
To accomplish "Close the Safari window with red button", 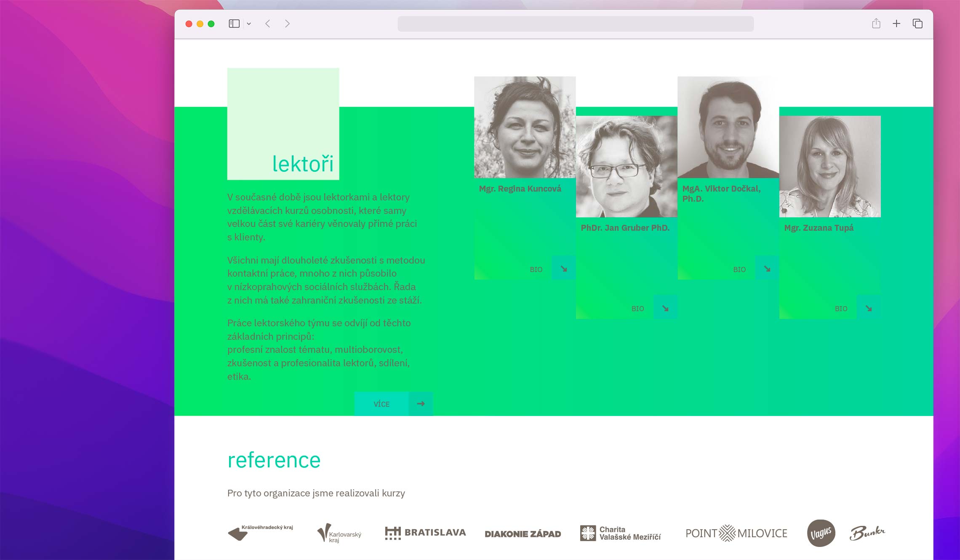I will [189, 24].
